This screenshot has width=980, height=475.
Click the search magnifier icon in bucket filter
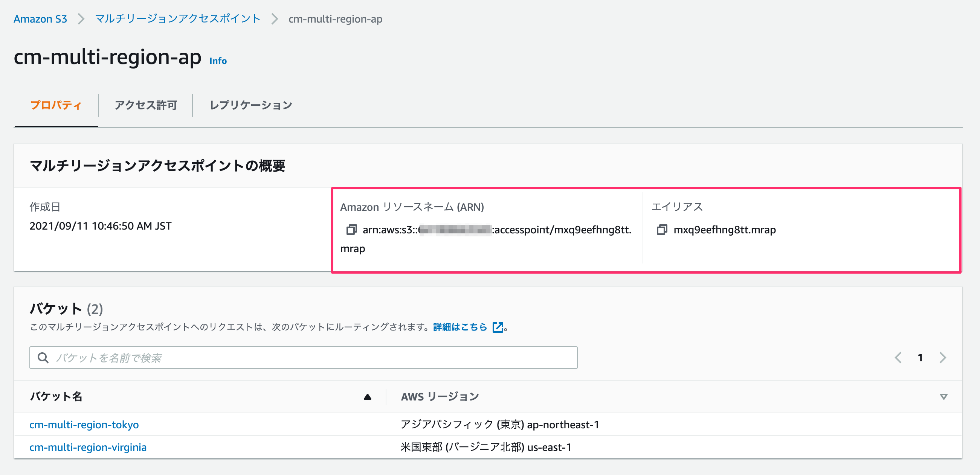(43, 358)
